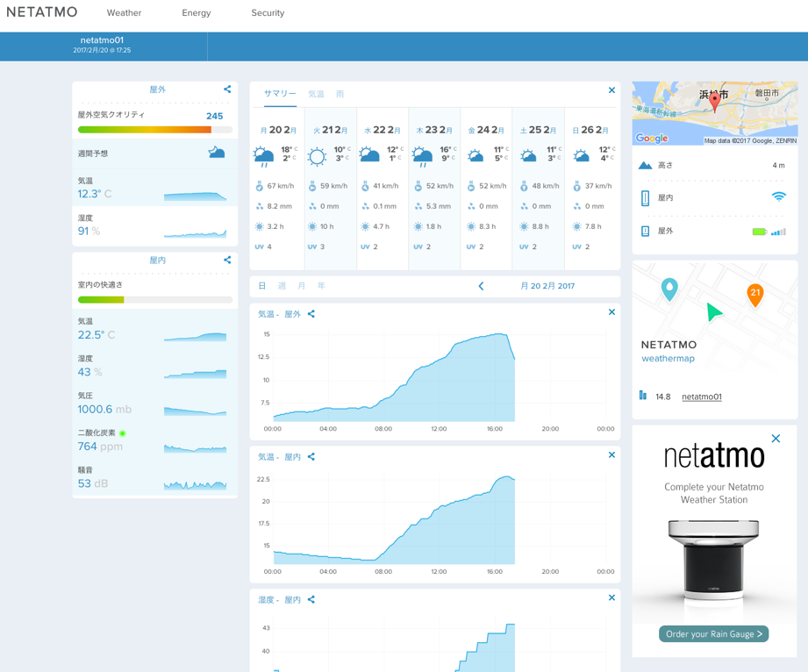Click the green CO2 status indicator dot
The image size is (808, 672).
coord(123,433)
